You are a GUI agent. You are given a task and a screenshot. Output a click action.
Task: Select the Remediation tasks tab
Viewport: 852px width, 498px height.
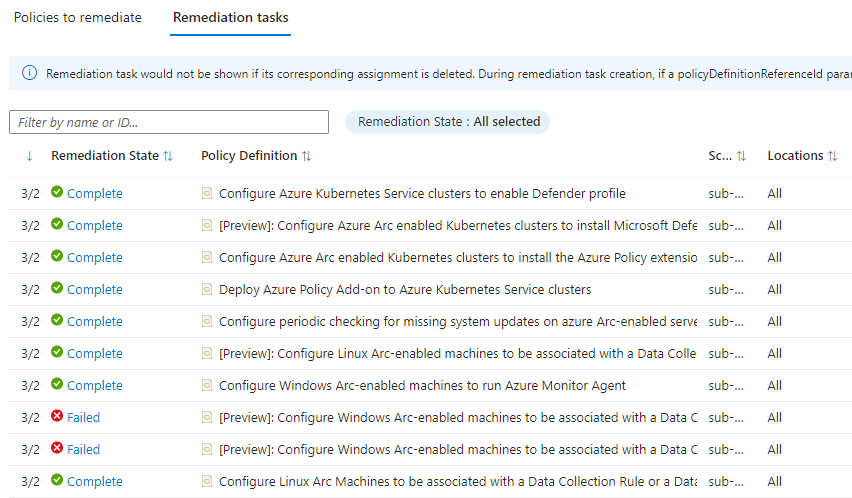230,17
